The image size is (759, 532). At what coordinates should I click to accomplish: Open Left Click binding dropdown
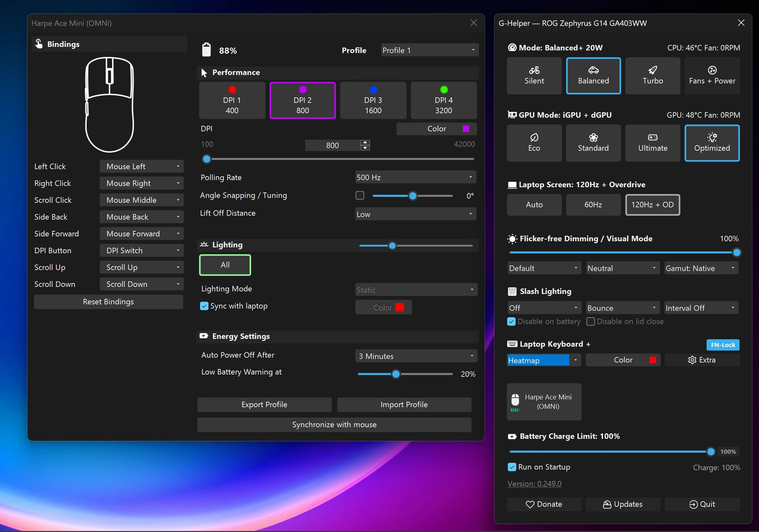(141, 166)
